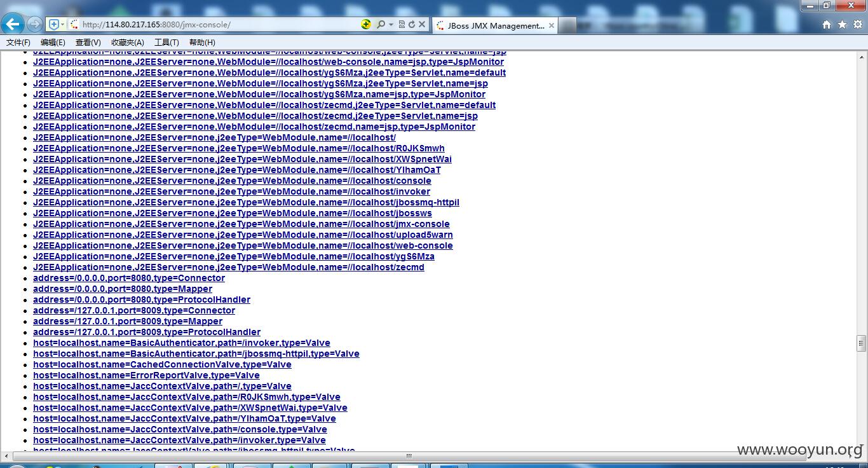This screenshot has width=868, height=468.
Task: Open JaccContextValve,path=/console Valve link
Action: 180,429
